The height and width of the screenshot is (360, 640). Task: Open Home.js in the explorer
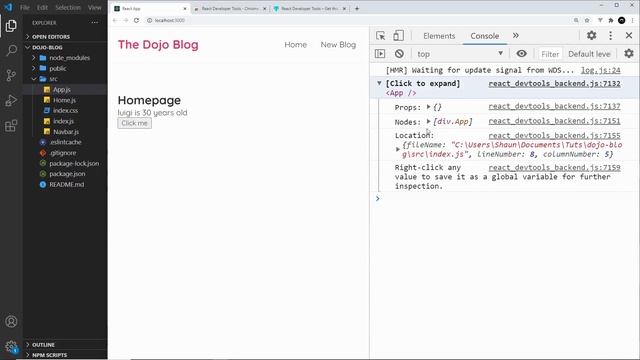point(65,100)
